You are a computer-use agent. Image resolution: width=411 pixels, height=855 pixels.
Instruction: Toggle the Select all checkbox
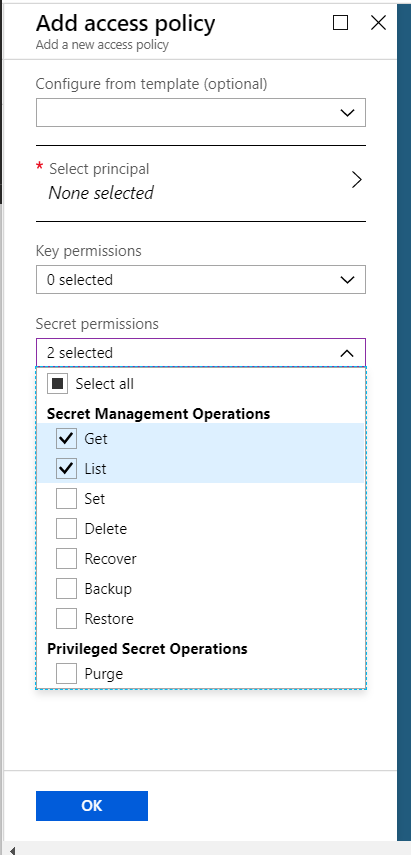tap(57, 383)
